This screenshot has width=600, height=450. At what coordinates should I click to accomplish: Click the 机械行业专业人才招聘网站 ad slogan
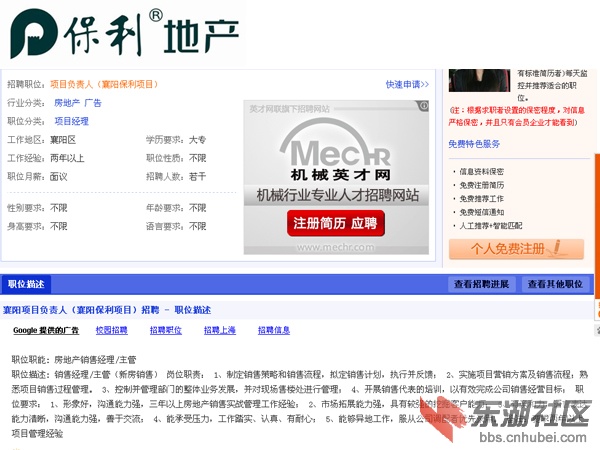click(338, 195)
